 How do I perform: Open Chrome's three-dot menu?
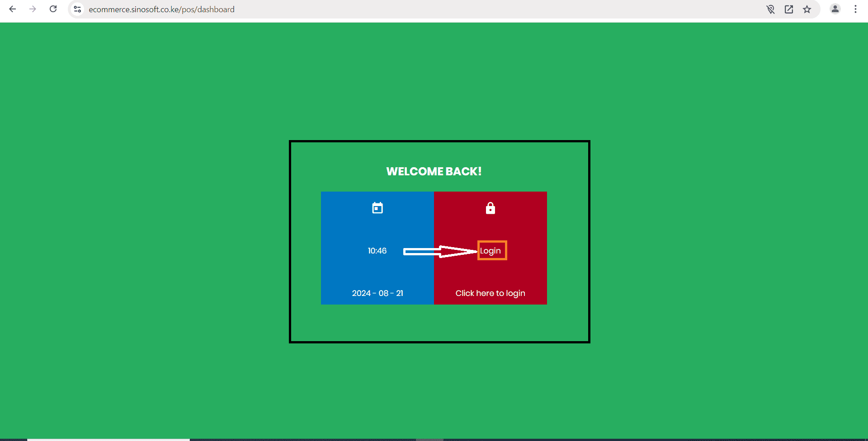pyautogui.click(x=855, y=9)
